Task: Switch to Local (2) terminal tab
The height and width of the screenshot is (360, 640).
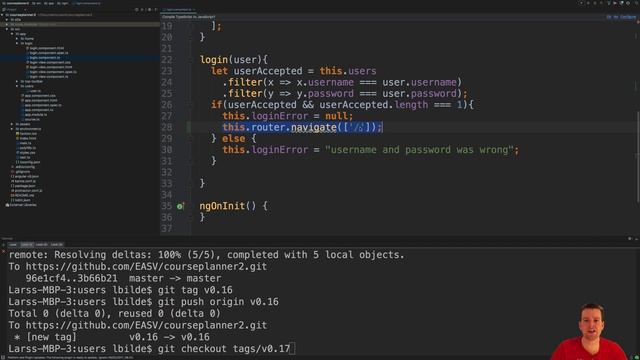Action: [41, 244]
